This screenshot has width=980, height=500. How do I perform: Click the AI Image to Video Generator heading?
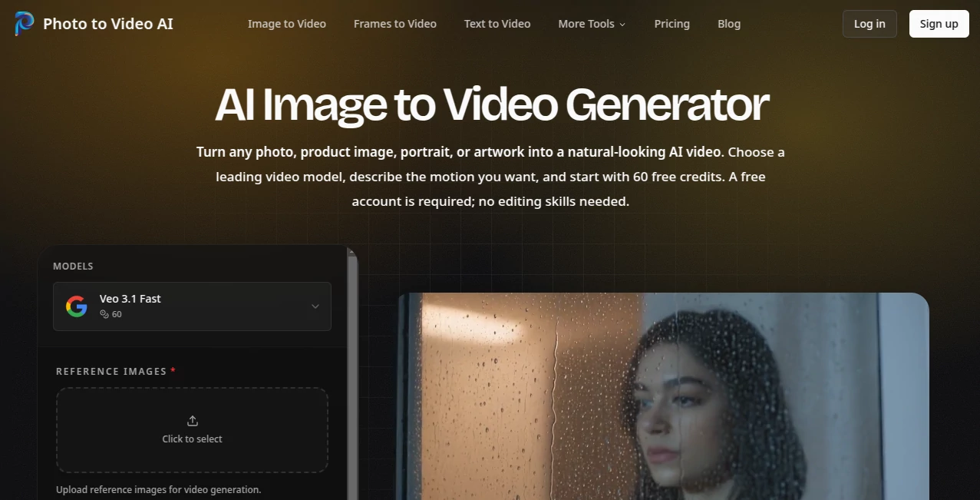tap(491, 105)
